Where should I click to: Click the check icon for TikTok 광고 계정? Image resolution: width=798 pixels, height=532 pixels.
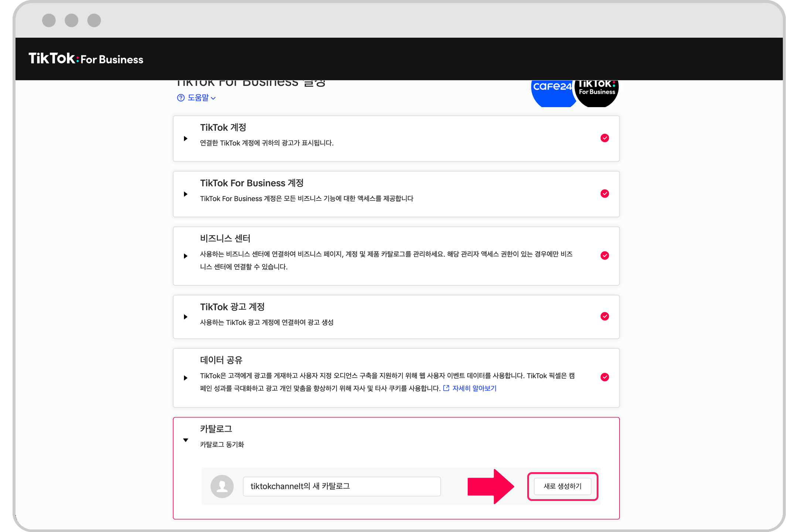tap(605, 316)
